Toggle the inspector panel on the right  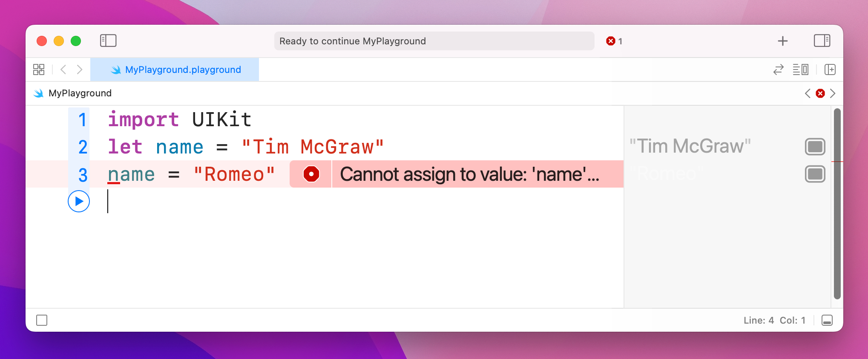[x=822, y=41]
